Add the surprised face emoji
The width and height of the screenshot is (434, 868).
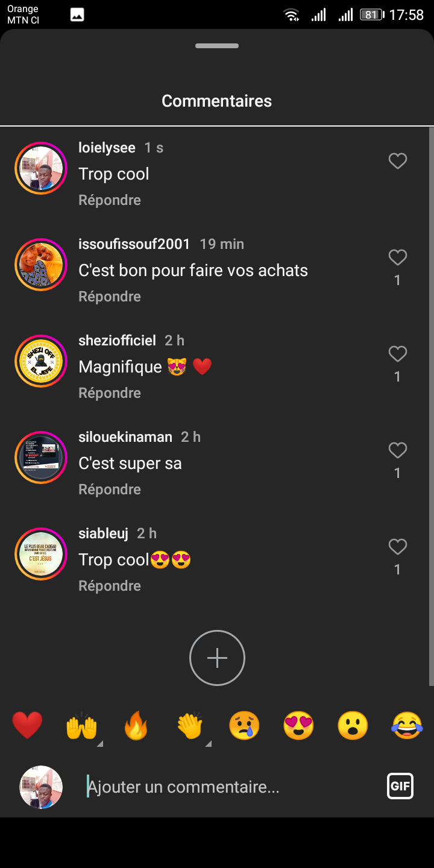tap(353, 725)
